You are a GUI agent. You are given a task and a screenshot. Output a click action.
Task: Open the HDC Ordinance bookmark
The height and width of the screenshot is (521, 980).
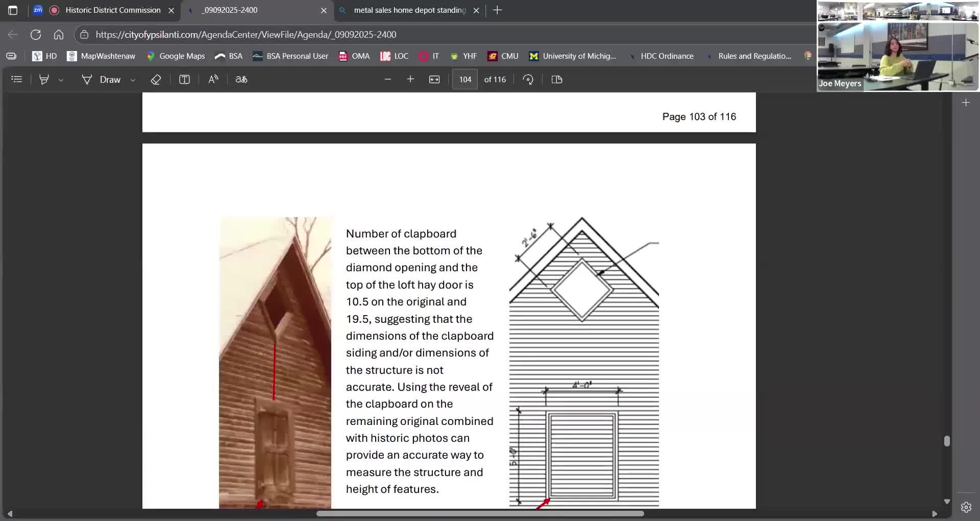[667, 56]
